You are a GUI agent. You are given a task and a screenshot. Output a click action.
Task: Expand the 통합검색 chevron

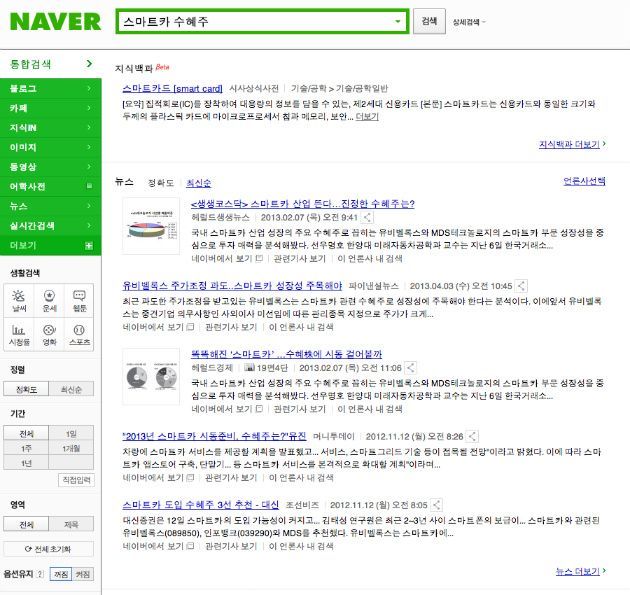89,63
